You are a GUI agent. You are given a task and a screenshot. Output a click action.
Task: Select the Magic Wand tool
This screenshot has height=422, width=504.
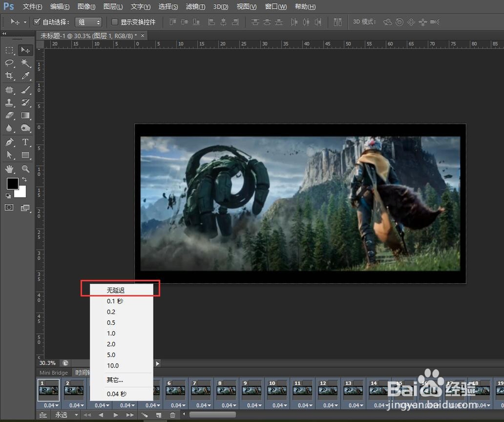click(25, 63)
